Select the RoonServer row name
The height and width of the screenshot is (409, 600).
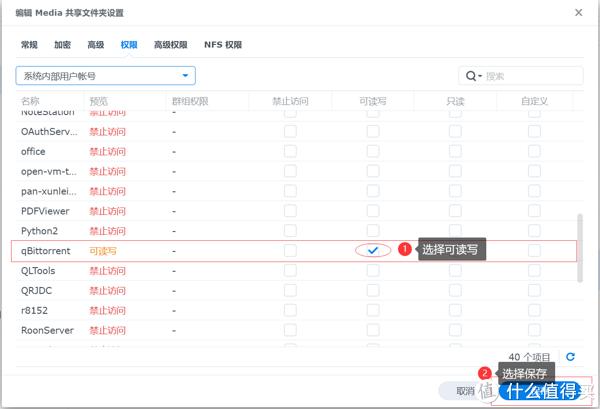(x=47, y=330)
